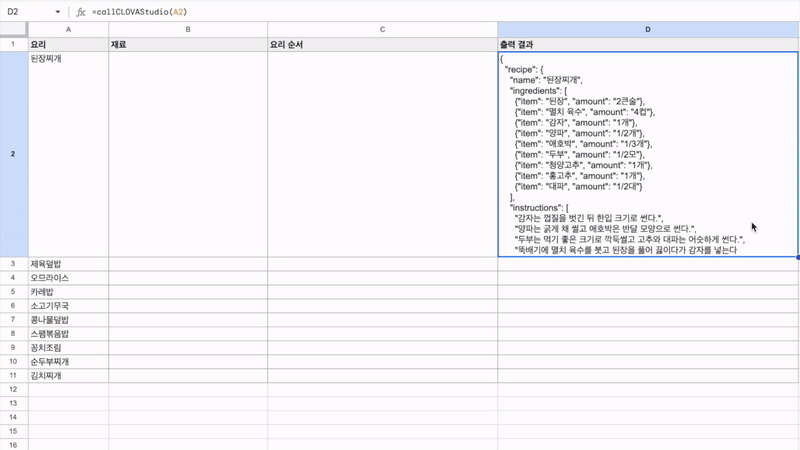This screenshot has width=800, height=450.
Task: Select the 요리 순서 header cell
Action: click(x=382, y=45)
